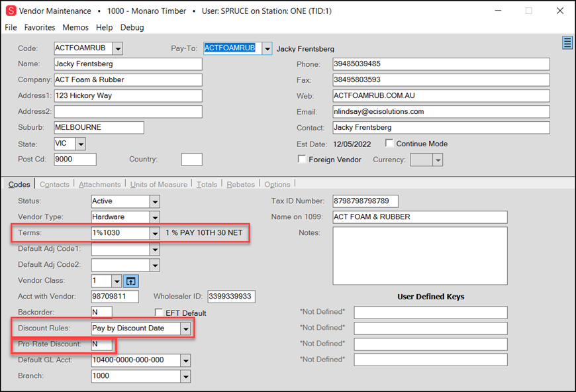Expand the State dropdown

[81, 144]
